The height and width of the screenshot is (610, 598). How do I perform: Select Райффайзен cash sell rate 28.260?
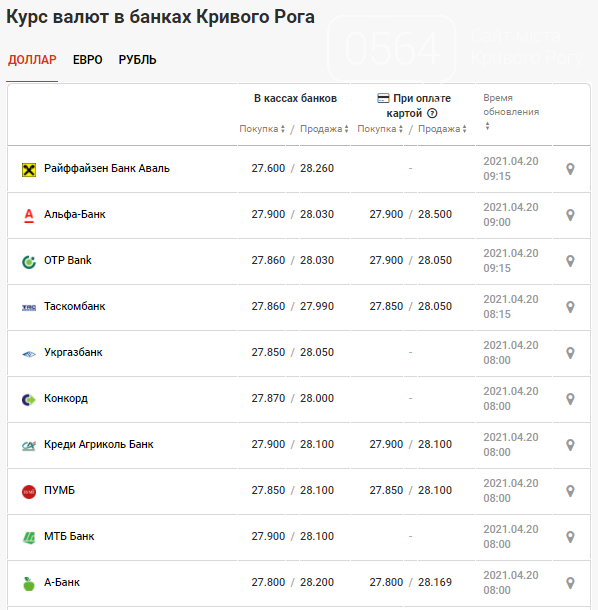317,168
